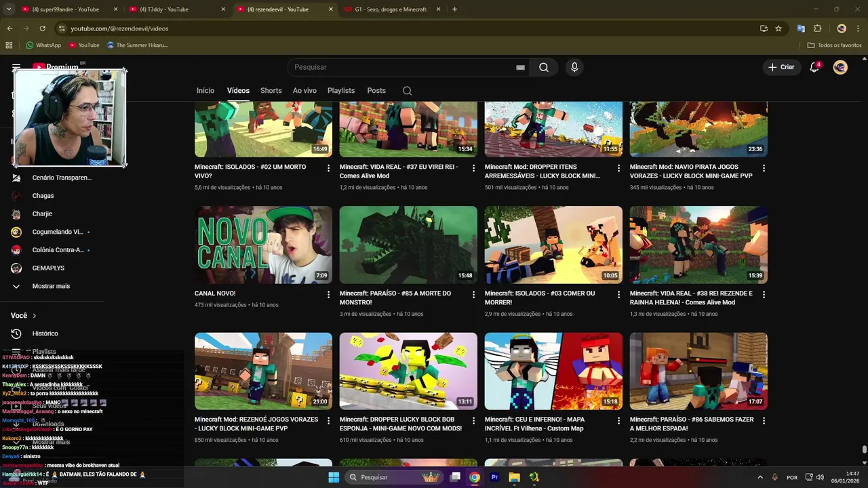This screenshot has height=488, width=868.
Task: Open options for ISOLADOS #03 video
Action: [619, 295]
